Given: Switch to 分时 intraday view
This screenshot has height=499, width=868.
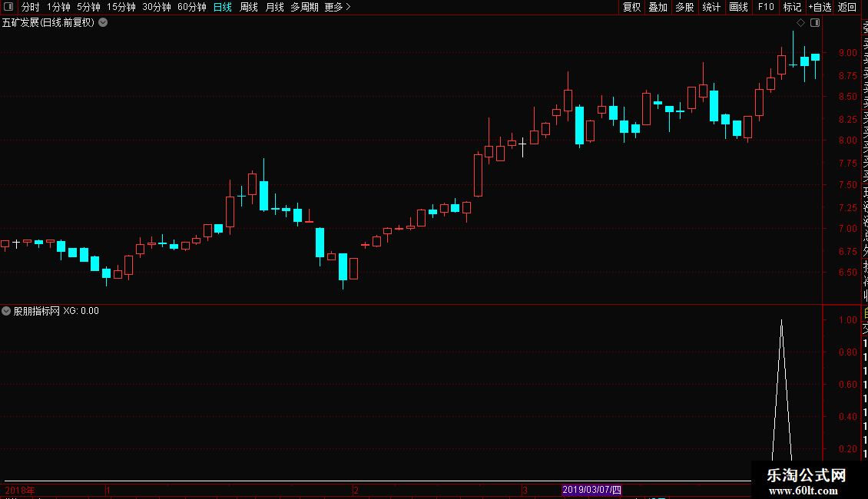Looking at the screenshot, I should pyautogui.click(x=30, y=7).
